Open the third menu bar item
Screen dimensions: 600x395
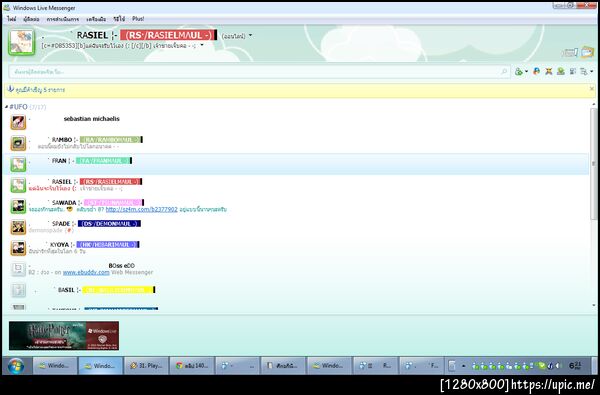(63, 19)
